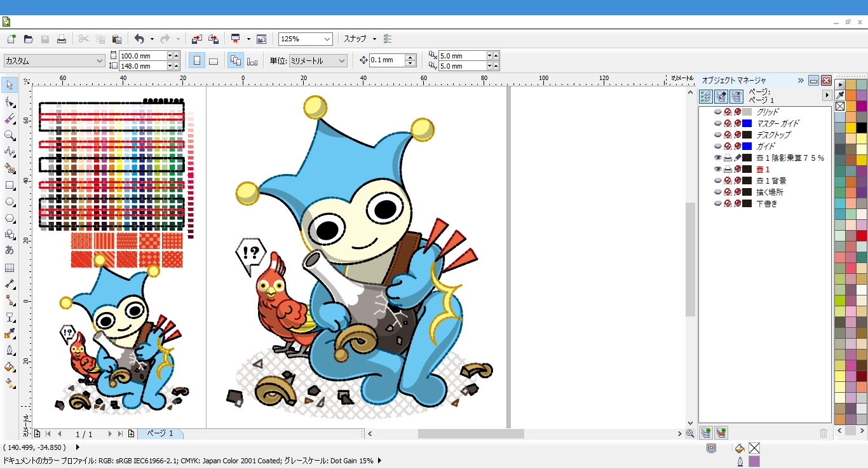The height and width of the screenshot is (469, 868).
Task: Toggle printing for 壺１陰影乗算７５％ layer
Action: click(x=728, y=158)
